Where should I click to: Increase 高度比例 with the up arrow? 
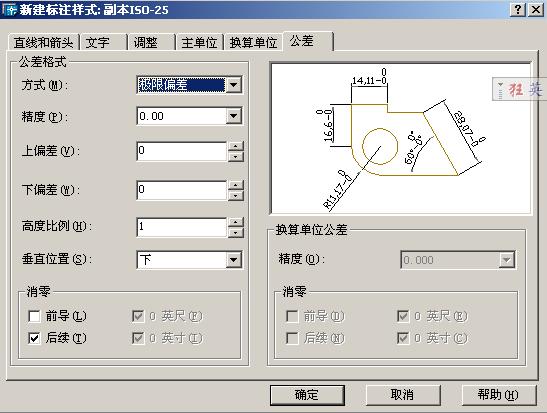[236, 223]
